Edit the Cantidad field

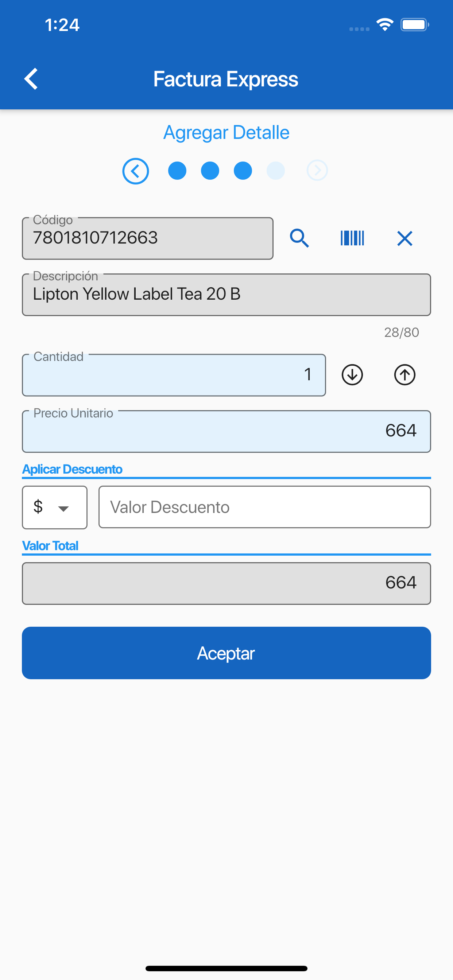coord(174,375)
